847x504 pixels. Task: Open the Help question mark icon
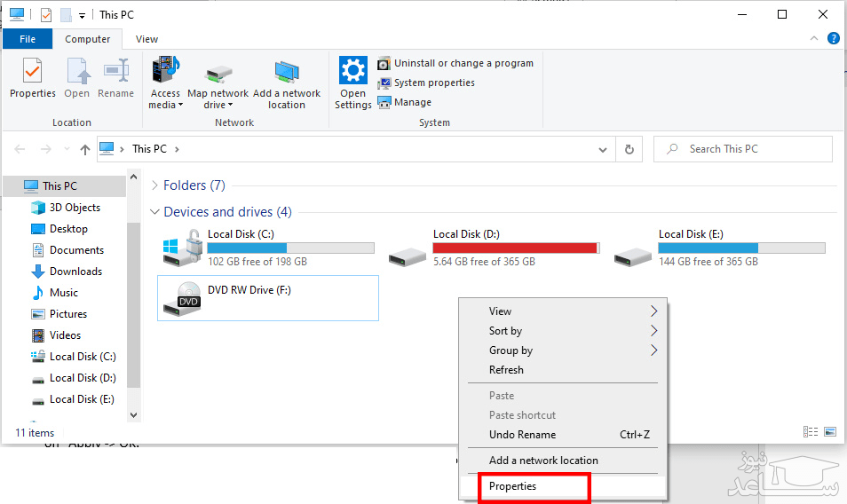(x=834, y=39)
